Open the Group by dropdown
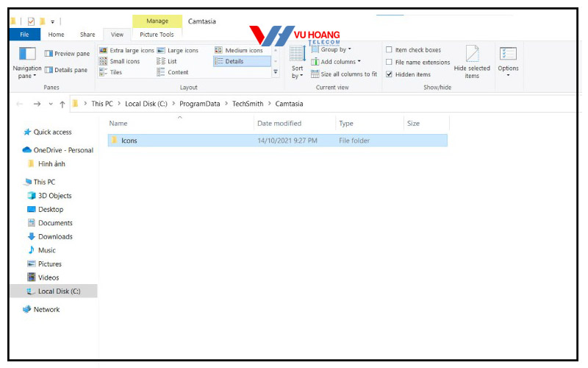 [x=331, y=49]
